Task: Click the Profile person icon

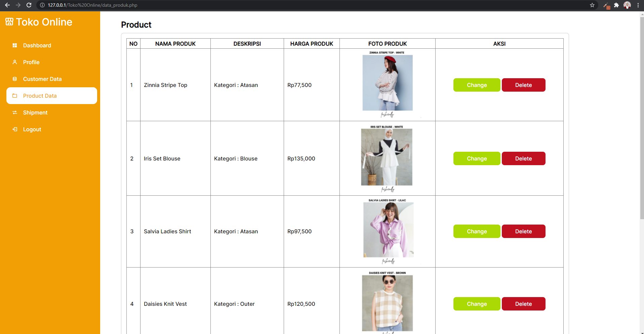Action: click(15, 62)
